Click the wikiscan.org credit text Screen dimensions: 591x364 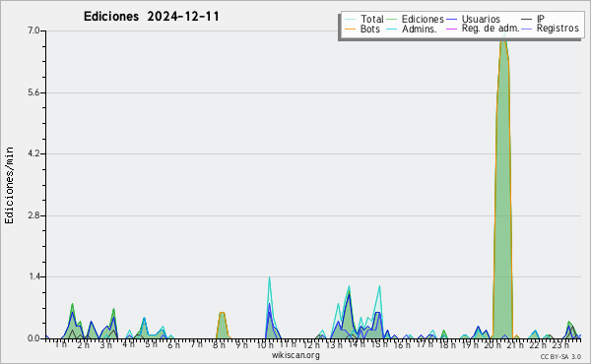pos(295,355)
